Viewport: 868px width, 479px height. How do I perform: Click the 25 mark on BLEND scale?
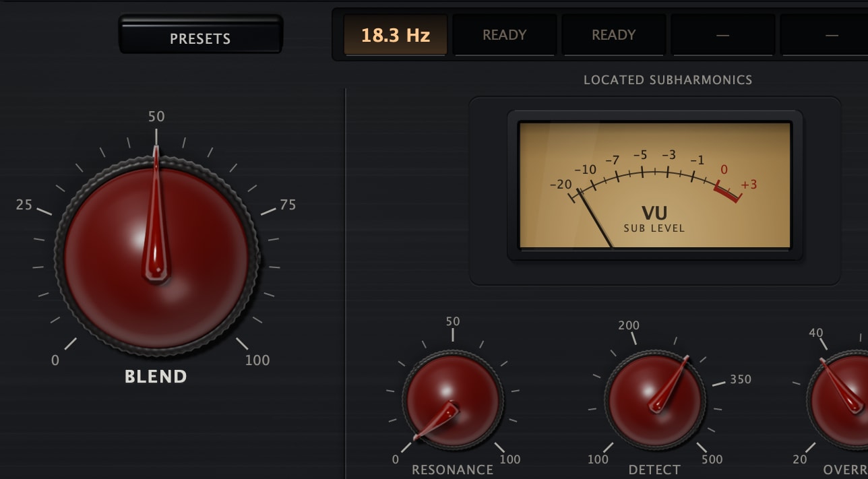pyautogui.click(x=24, y=205)
